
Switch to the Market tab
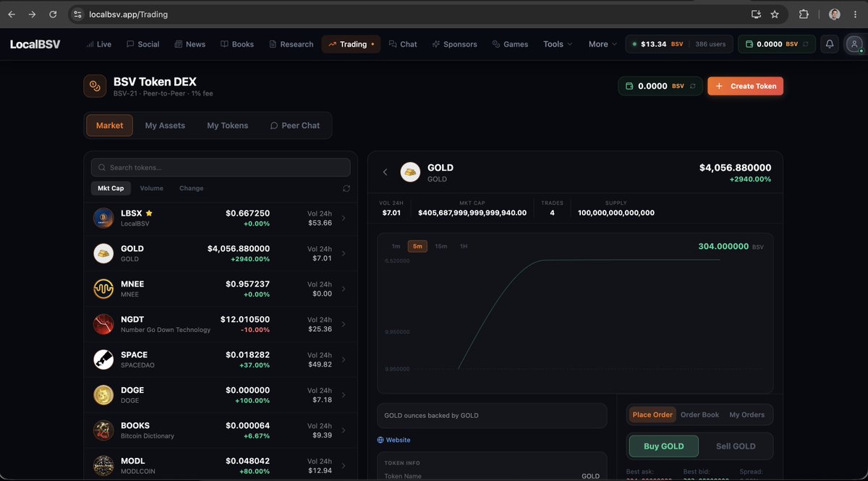tap(109, 125)
